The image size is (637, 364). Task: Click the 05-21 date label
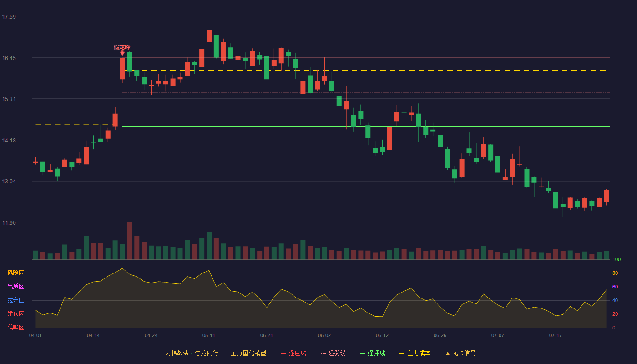tap(267, 335)
